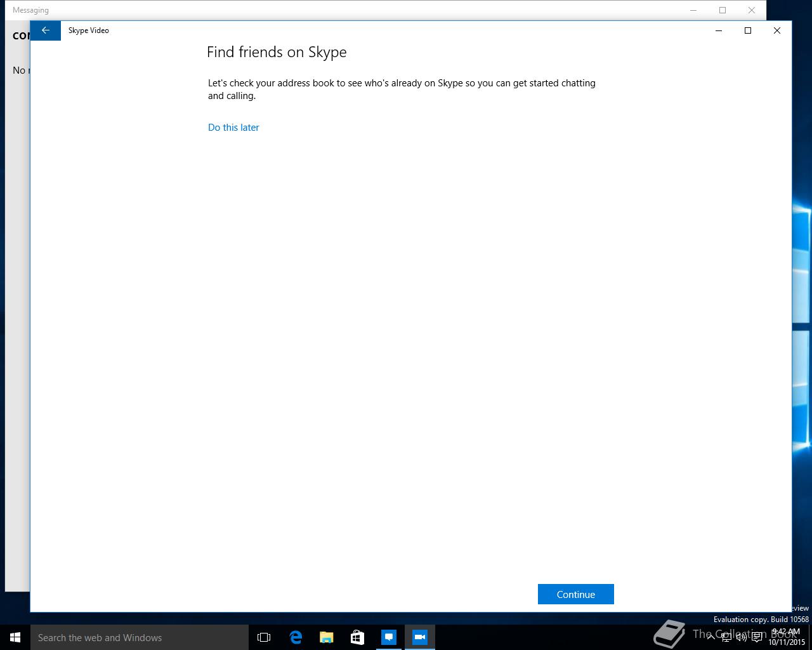
Task: Maximize the Skype Video window
Action: 748,30
